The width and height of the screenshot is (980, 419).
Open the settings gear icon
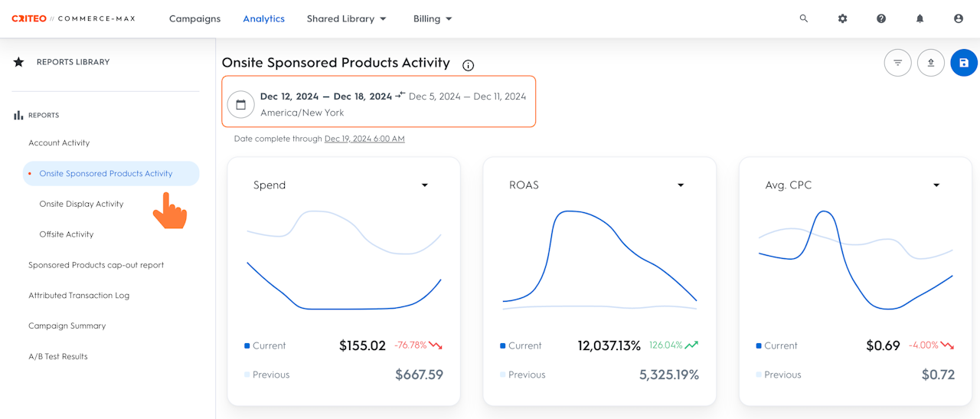pyautogui.click(x=842, y=18)
